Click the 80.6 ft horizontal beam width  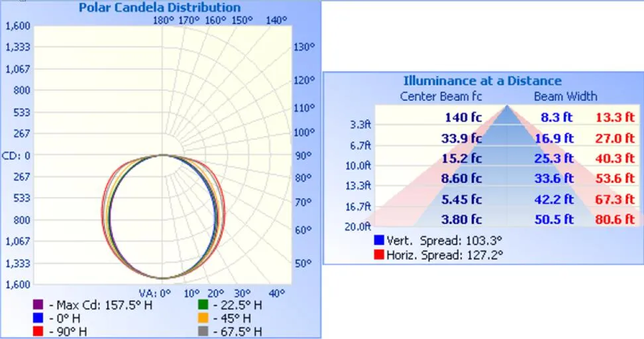click(x=616, y=220)
